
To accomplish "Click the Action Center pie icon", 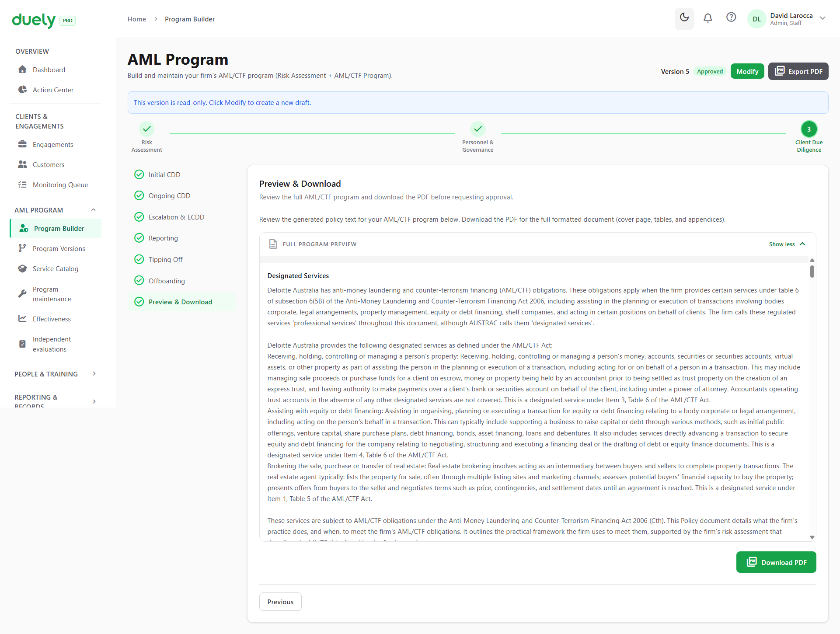I will coord(22,90).
